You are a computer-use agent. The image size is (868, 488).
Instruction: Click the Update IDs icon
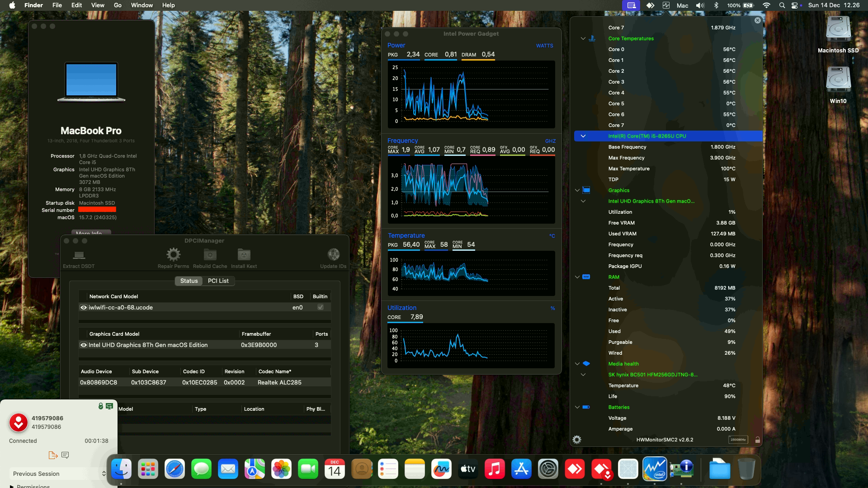pyautogui.click(x=333, y=255)
